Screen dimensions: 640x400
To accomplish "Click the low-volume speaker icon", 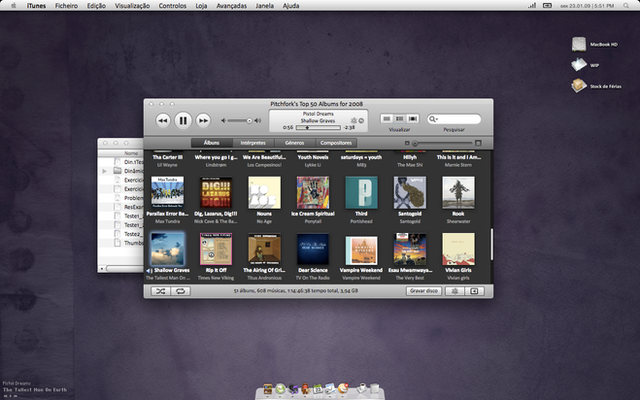I will (223, 120).
